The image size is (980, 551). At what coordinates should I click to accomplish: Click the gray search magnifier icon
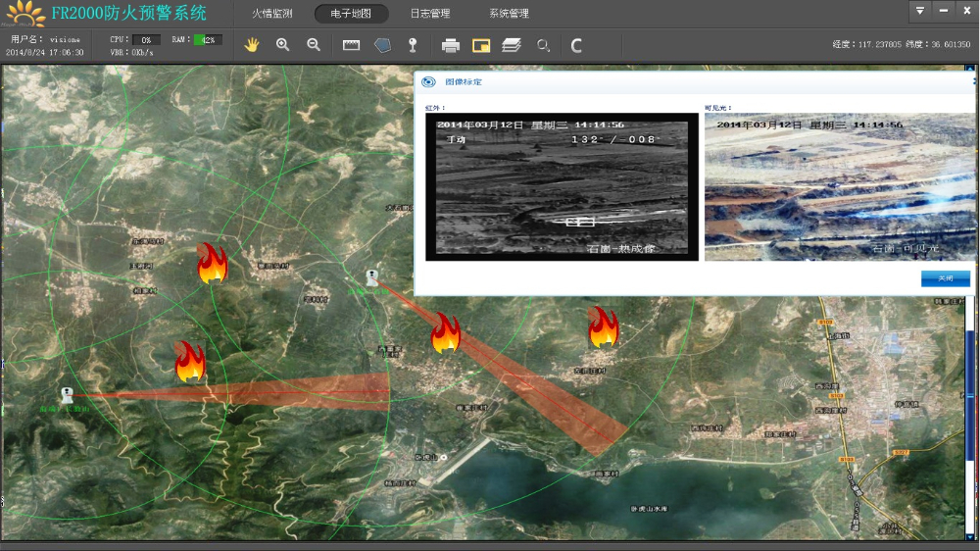tap(543, 45)
